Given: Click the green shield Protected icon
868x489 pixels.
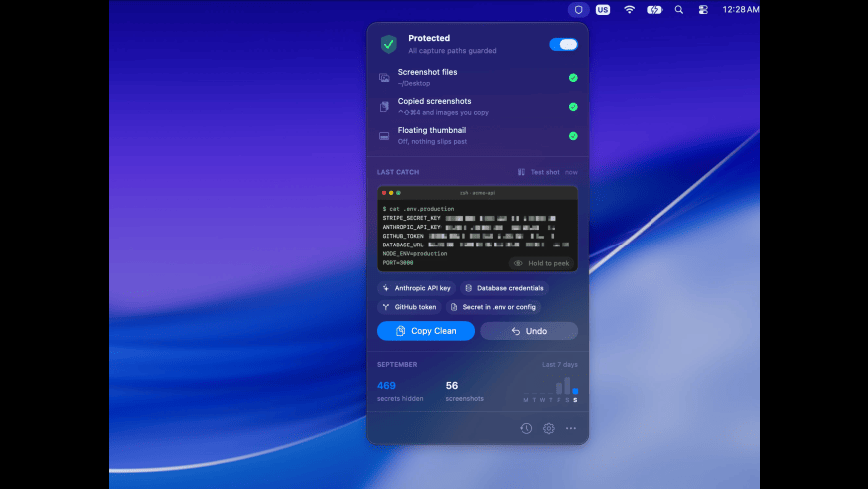Looking at the screenshot, I should pos(389,44).
